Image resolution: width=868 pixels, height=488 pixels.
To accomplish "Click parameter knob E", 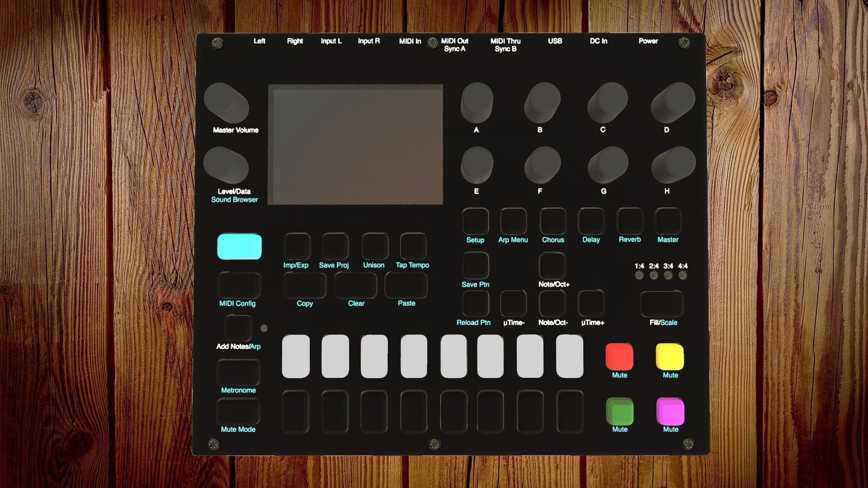I will pyautogui.click(x=477, y=165).
